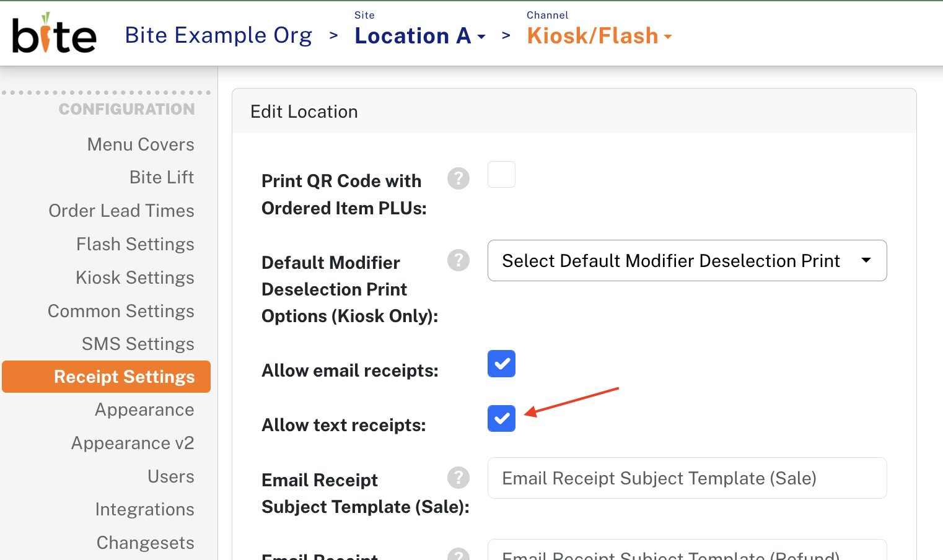Click the Bite carrot logo
943x560 pixels.
pyautogui.click(x=54, y=33)
